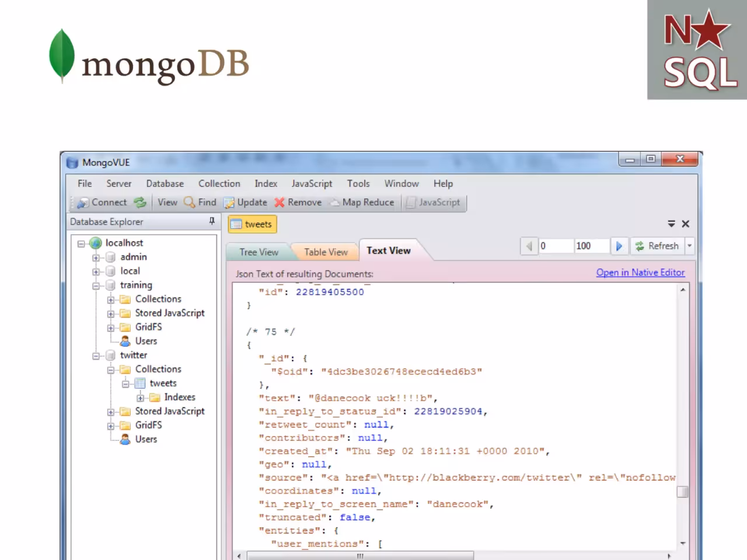Click the next page blue arrow

(619, 246)
